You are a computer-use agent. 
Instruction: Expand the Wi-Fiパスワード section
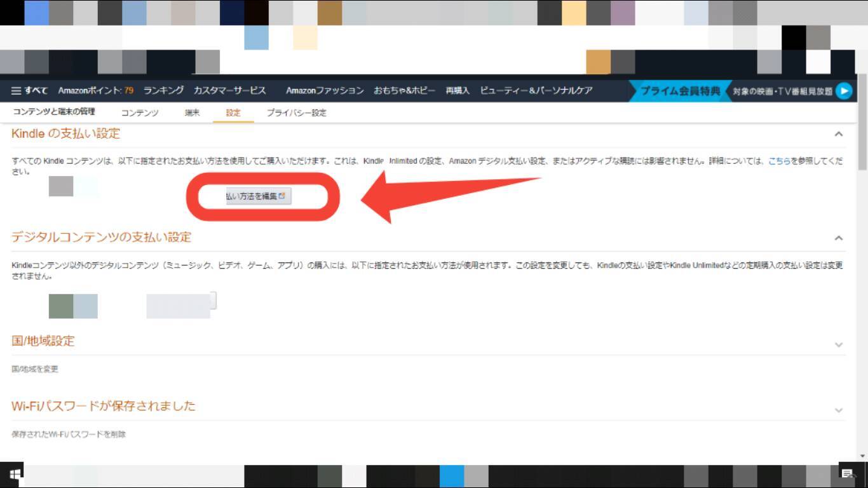(x=839, y=410)
